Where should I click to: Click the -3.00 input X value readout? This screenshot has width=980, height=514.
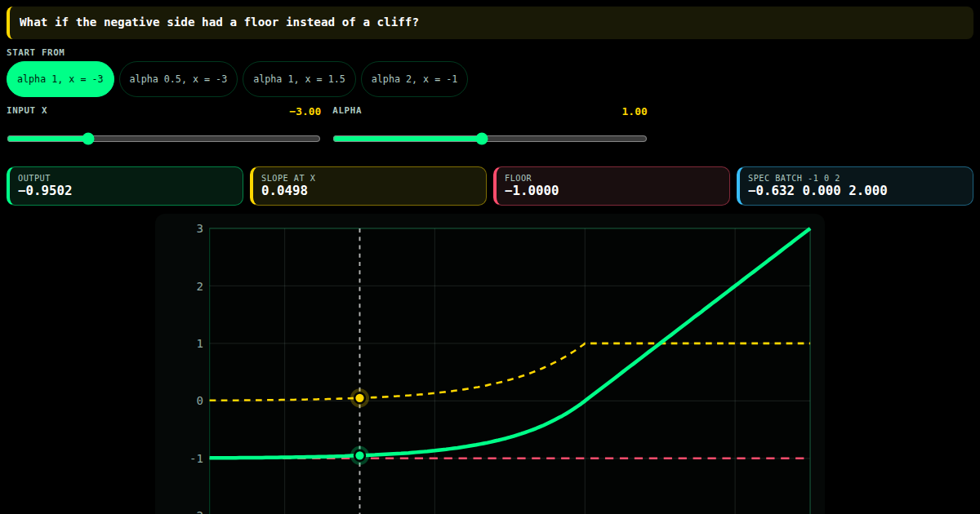pyautogui.click(x=305, y=112)
